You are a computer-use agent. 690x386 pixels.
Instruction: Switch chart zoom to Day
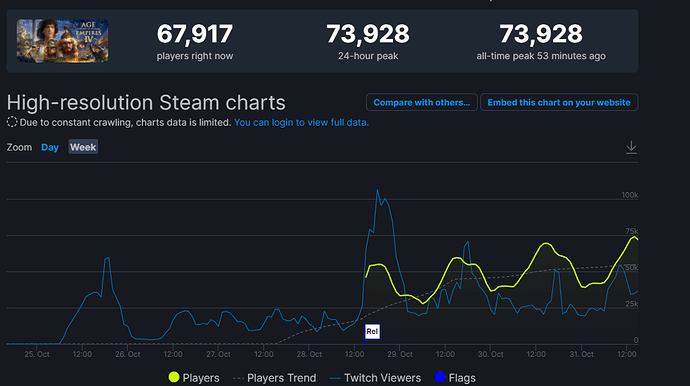point(50,147)
